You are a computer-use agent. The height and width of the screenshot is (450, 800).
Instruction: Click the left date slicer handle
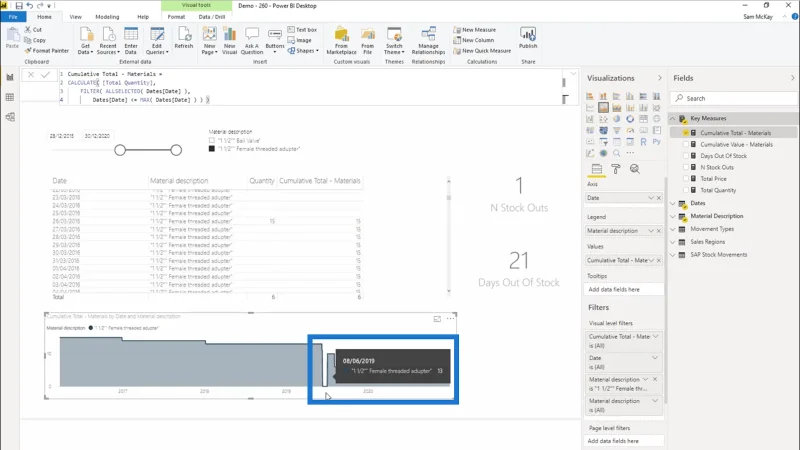120,150
